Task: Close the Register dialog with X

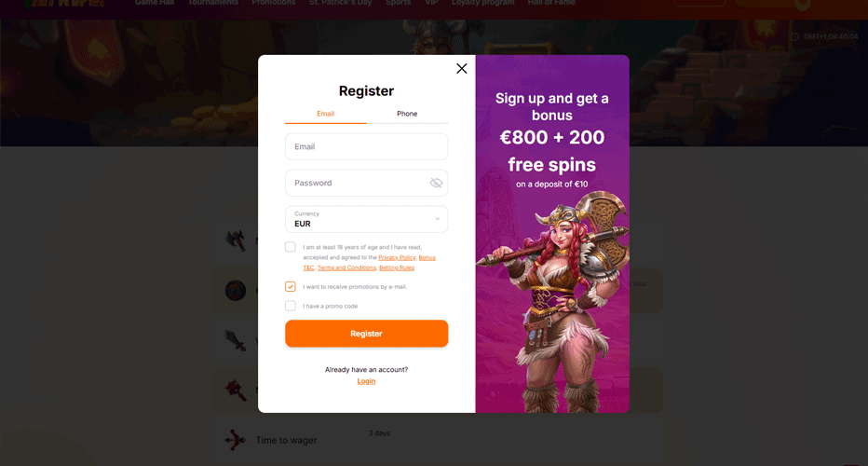Action: pyautogui.click(x=462, y=69)
